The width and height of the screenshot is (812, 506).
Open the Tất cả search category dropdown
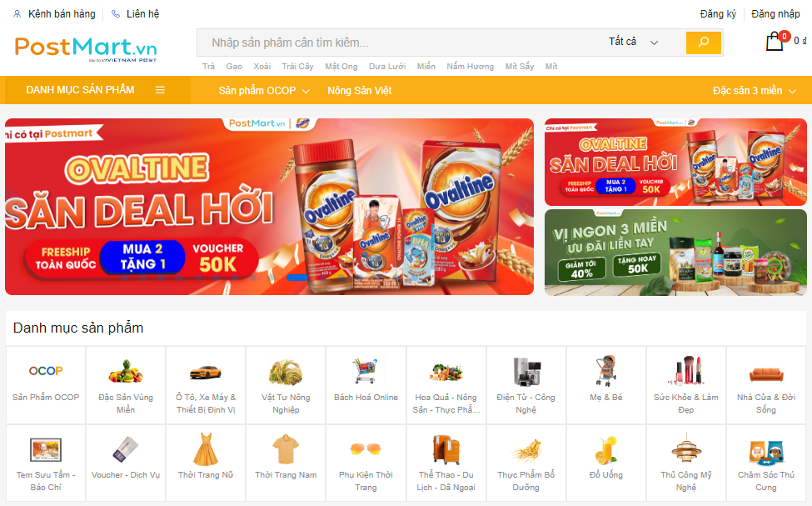pos(633,42)
